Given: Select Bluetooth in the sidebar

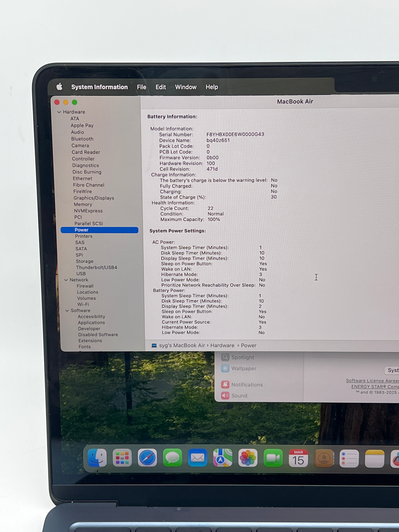Looking at the screenshot, I should click(x=82, y=139).
